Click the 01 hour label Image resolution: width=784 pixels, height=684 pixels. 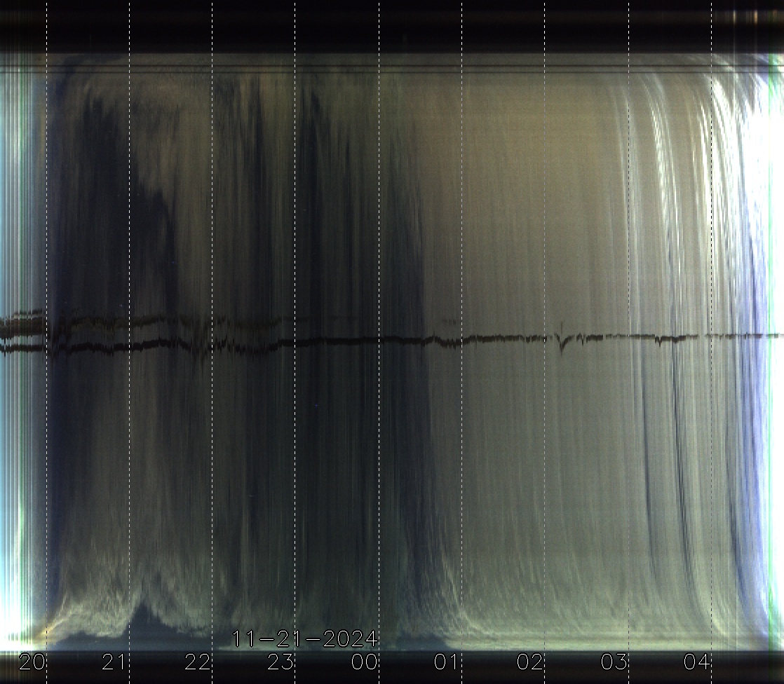point(447,662)
